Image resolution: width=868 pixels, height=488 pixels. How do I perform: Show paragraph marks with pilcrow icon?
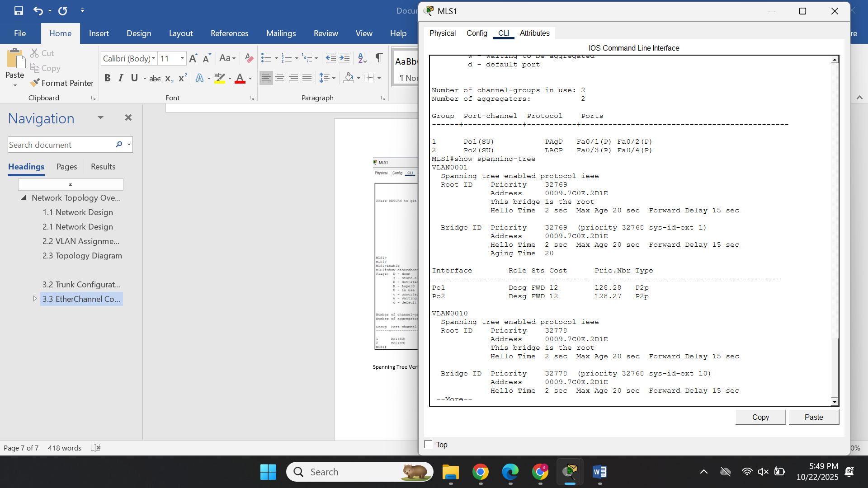point(379,58)
